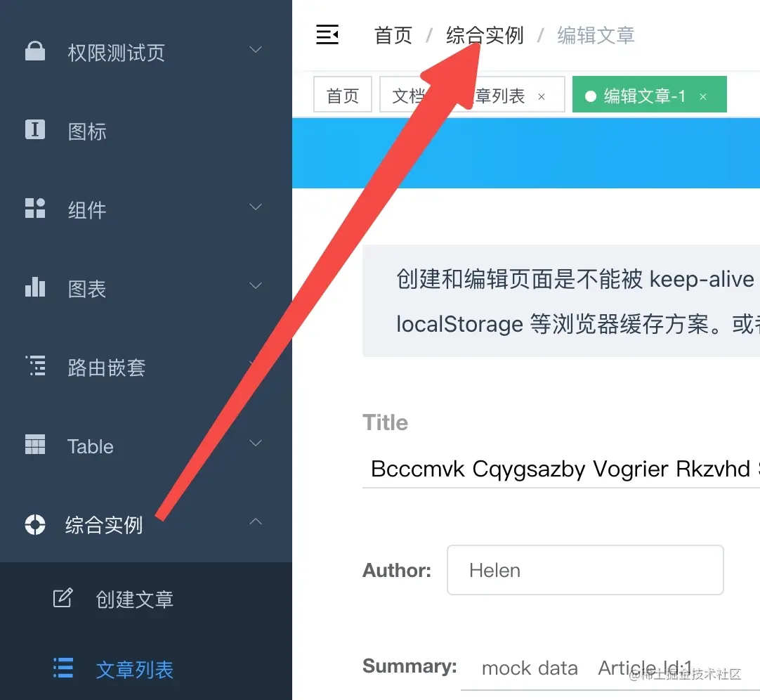Viewport: 760px width, 700px height.
Task: Click the 图标 sidebar icon
Action: point(35,129)
